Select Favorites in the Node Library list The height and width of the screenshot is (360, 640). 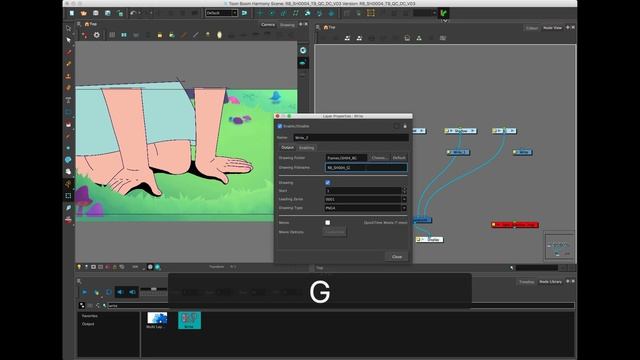pyautogui.click(x=90, y=316)
